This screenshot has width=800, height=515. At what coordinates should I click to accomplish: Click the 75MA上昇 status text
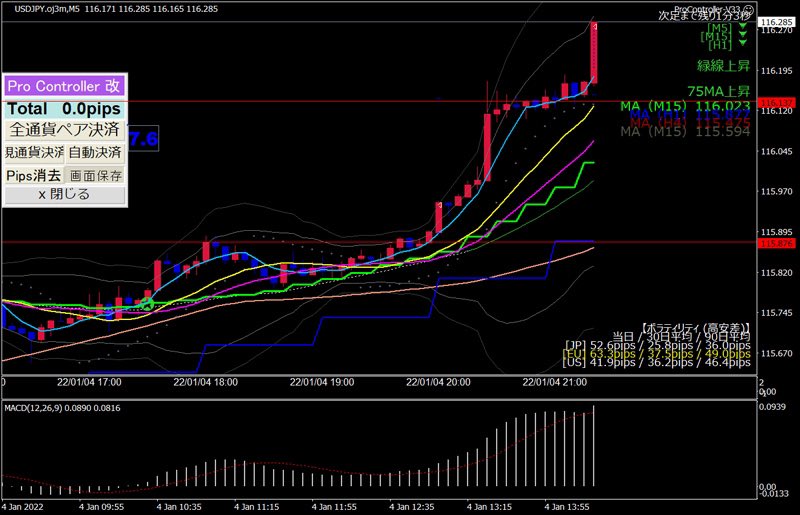point(718,91)
